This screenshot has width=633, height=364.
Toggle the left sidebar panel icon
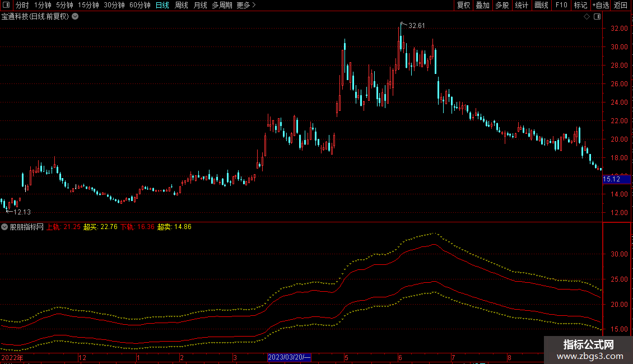tap(6, 5)
